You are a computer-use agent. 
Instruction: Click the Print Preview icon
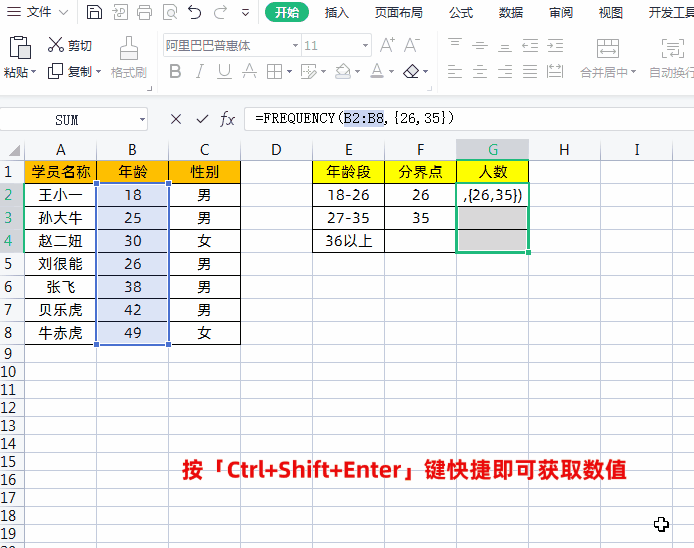coord(170,12)
